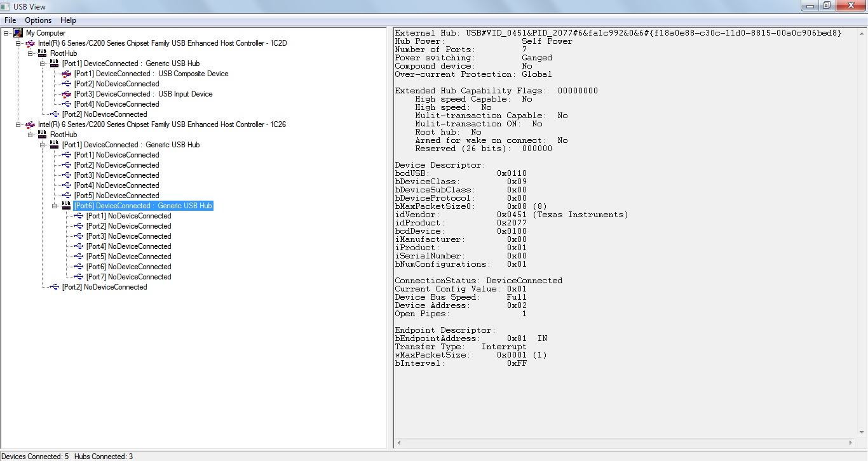Click 'Devices Connected: 5' in status bar

(34, 457)
